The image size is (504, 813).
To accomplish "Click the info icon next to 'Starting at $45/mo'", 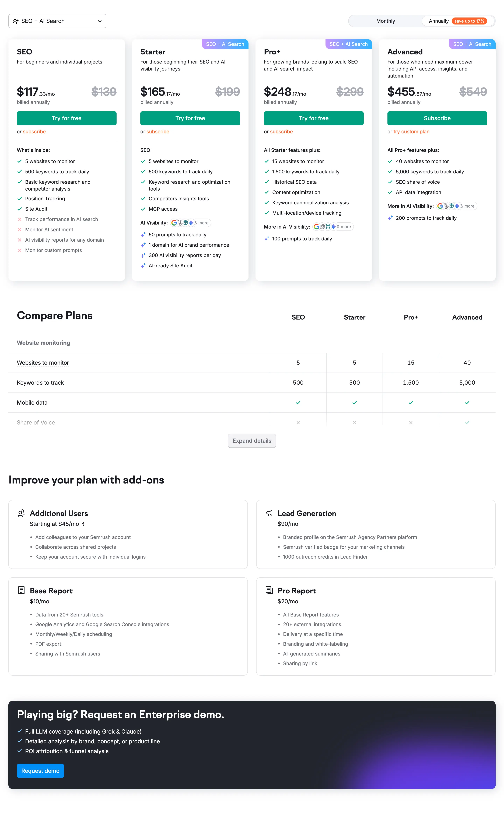I will (83, 524).
